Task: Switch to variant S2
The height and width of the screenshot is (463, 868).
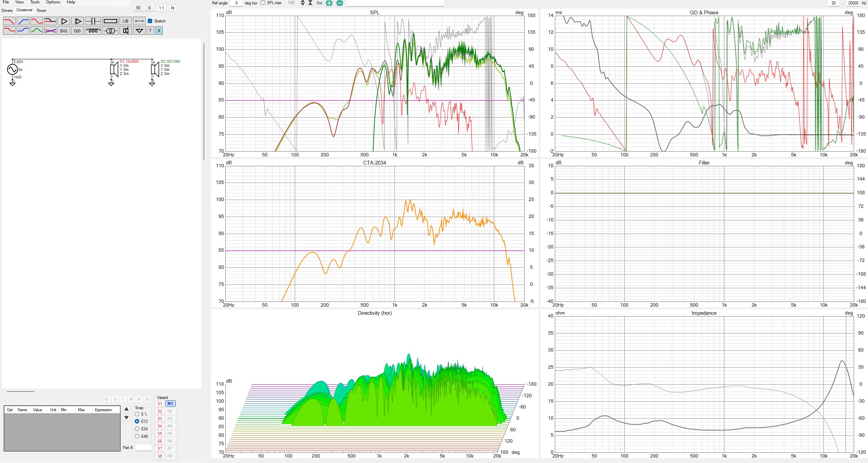Action: point(160,411)
